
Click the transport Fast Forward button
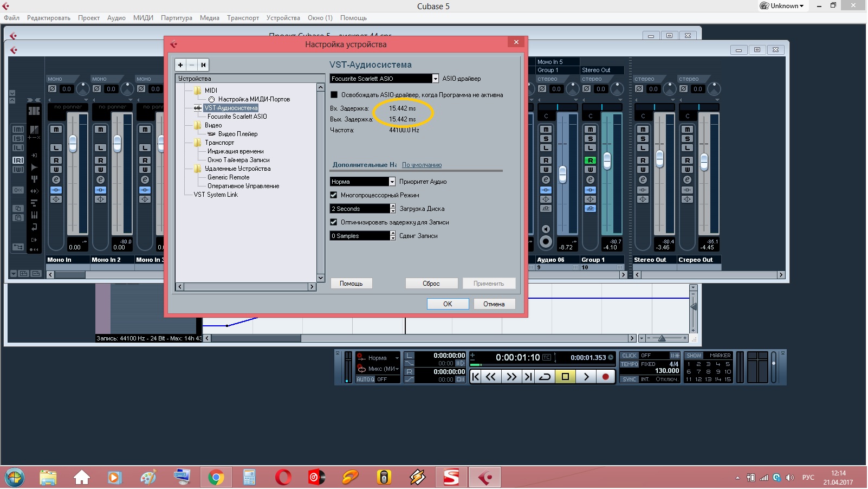coord(511,377)
